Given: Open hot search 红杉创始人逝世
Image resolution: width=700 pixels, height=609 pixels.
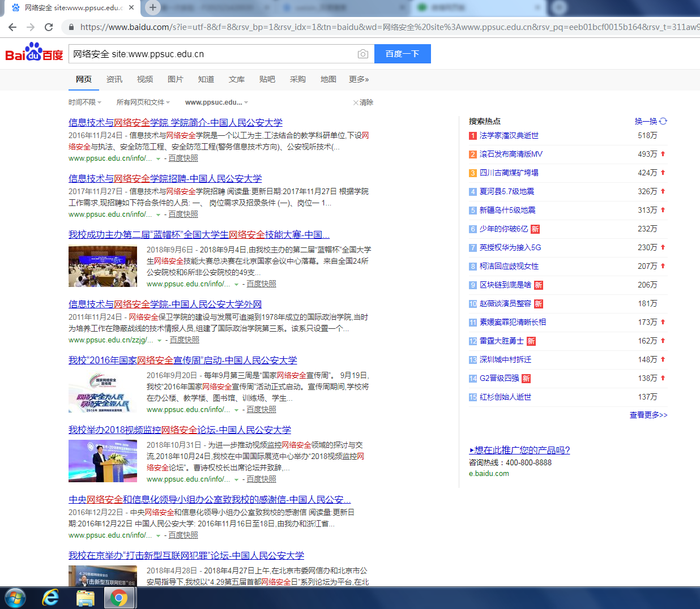Looking at the screenshot, I should [506, 397].
